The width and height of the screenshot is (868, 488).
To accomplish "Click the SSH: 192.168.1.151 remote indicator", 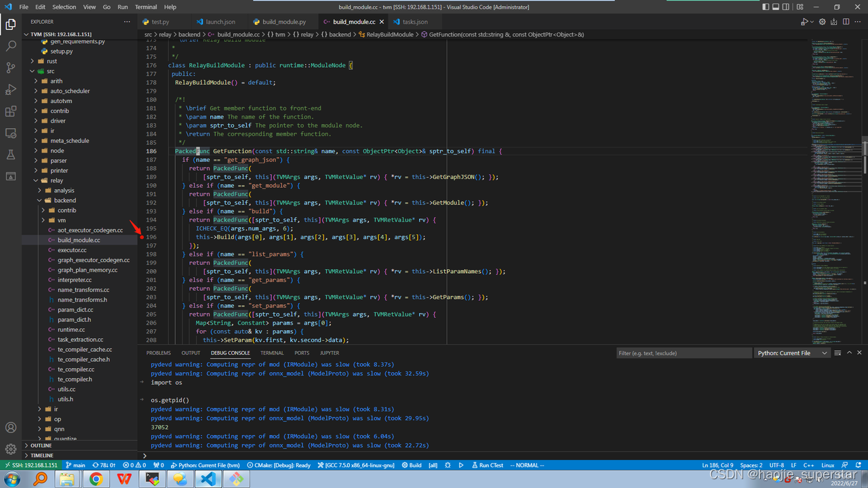I will coord(31,466).
